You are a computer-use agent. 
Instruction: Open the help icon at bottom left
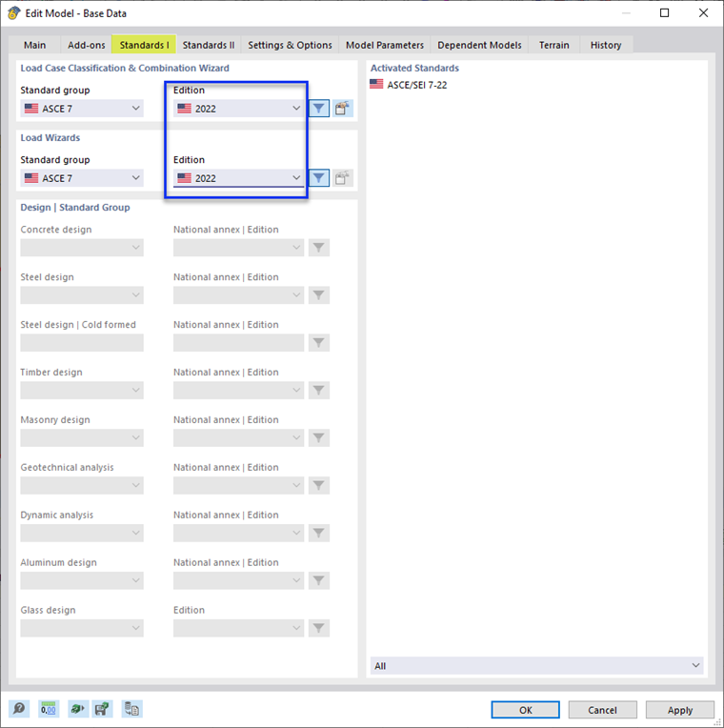coord(19,709)
